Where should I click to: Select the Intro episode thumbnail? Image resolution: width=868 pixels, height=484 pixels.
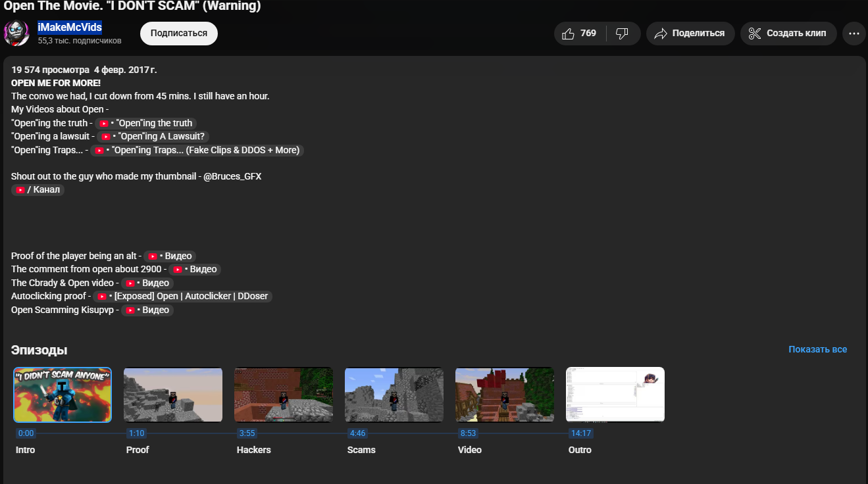click(63, 395)
